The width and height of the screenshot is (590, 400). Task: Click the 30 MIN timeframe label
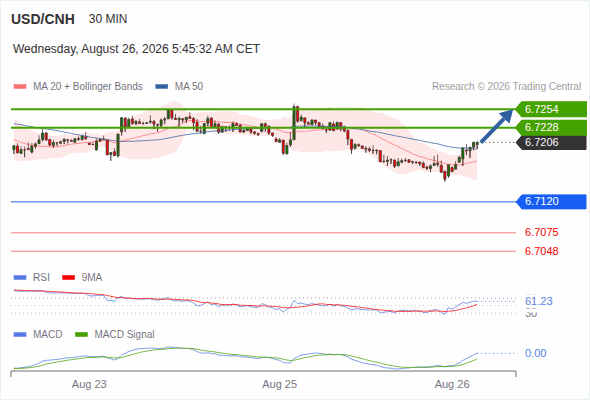[x=108, y=19]
